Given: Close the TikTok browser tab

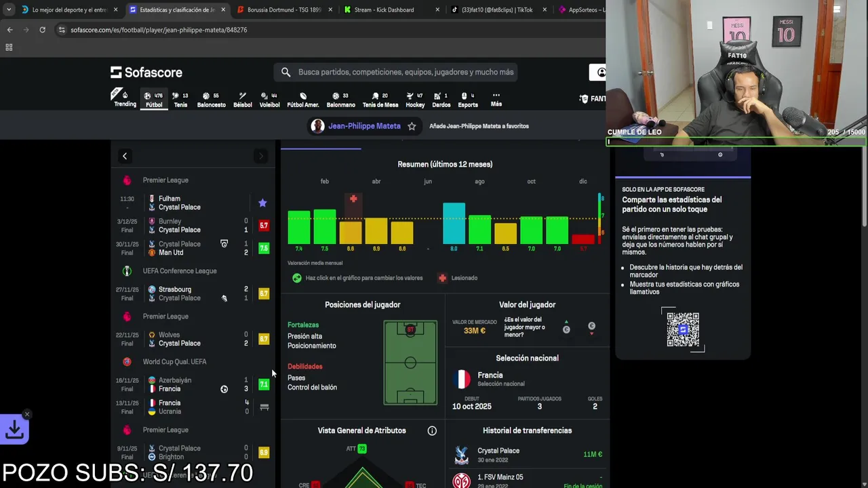Looking at the screenshot, I should click(x=545, y=9).
